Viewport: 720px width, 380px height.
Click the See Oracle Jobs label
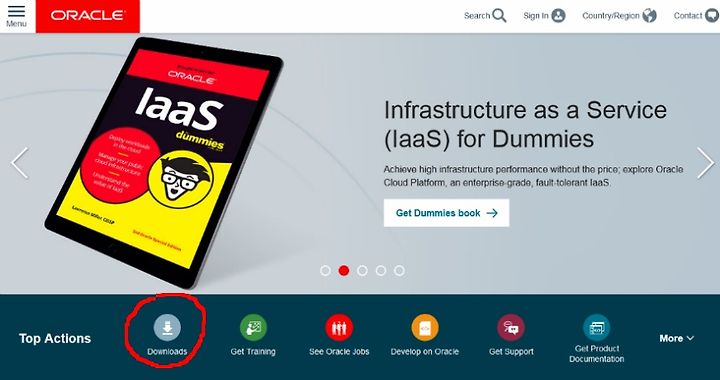pos(339,352)
